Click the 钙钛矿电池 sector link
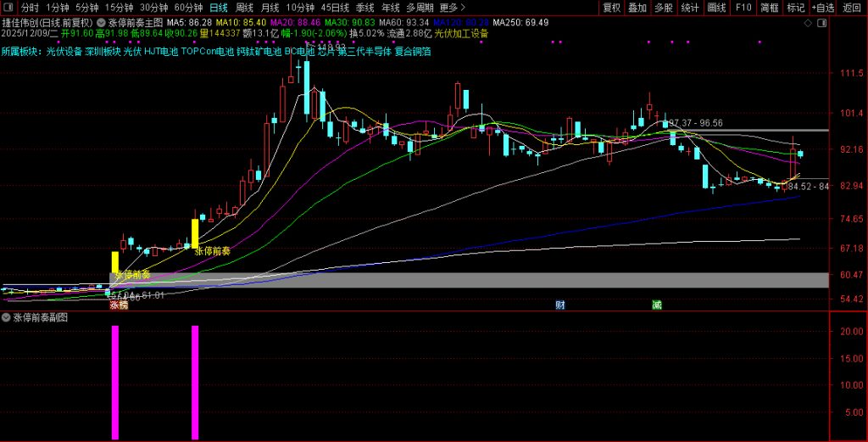 click(x=258, y=52)
